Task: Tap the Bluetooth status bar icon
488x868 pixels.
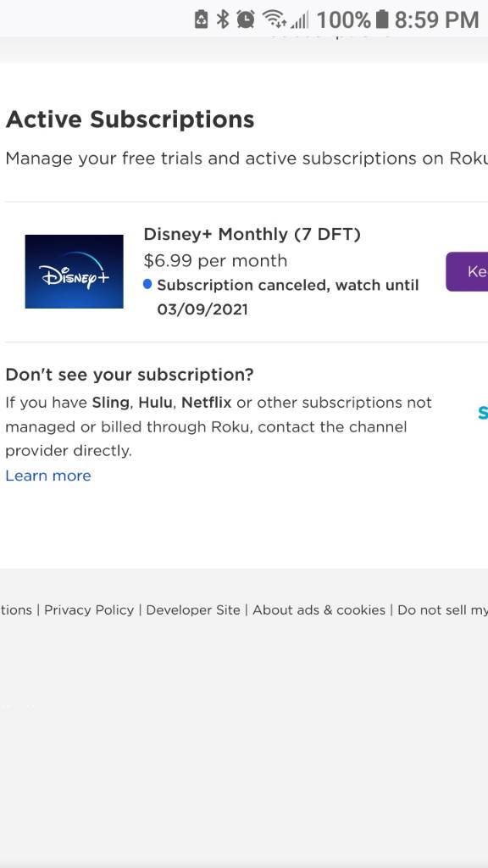Action: 223,19
